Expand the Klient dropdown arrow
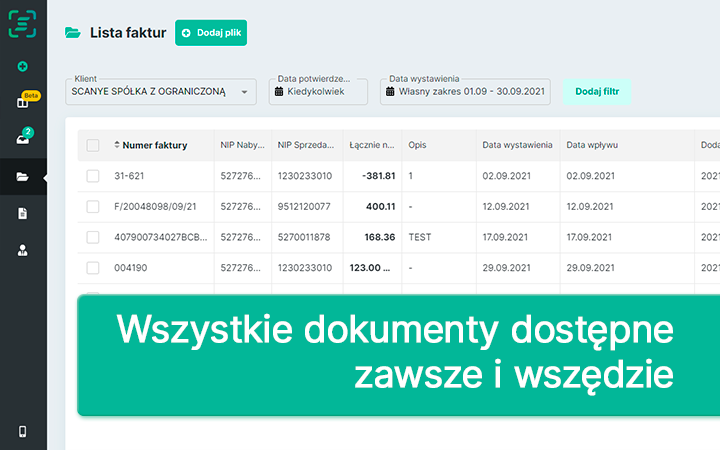This screenshot has height=450, width=720. [x=244, y=92]
